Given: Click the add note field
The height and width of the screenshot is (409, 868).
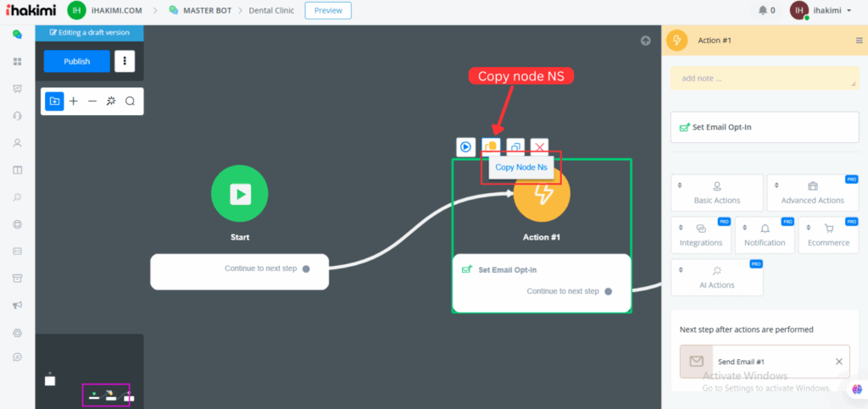Looking at the screenshot, I should [764, 78].
